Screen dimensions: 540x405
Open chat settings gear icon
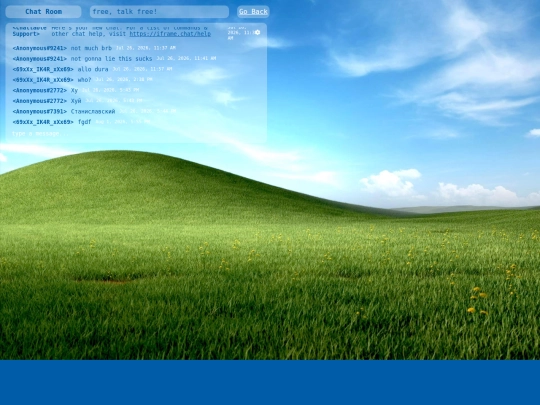[258, 32]
